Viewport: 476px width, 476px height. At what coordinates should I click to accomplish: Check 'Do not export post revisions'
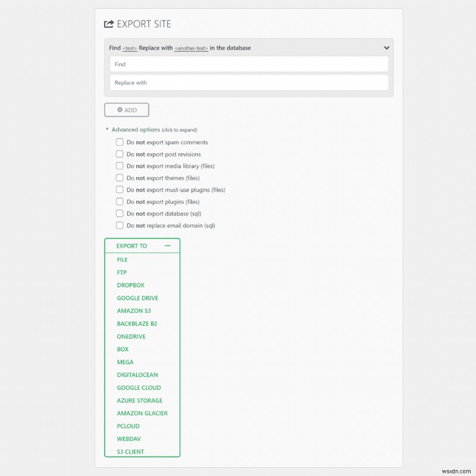pos(120,154)
